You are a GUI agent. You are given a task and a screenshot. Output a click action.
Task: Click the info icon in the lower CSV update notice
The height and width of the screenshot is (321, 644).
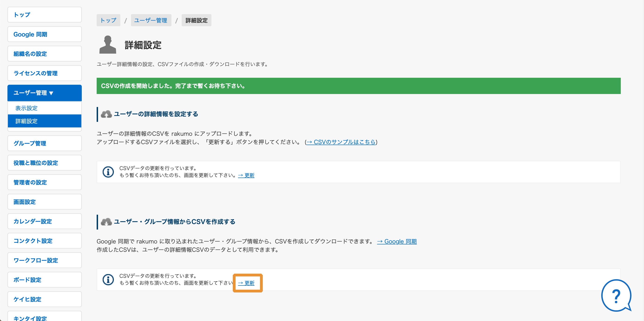tap(108, 279)
